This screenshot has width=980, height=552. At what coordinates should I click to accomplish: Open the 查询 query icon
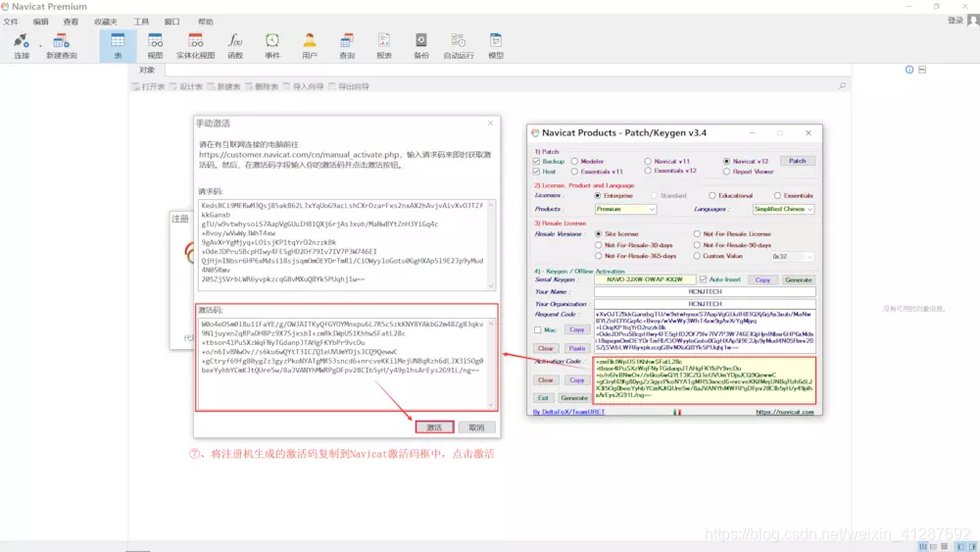click(347, 46)
